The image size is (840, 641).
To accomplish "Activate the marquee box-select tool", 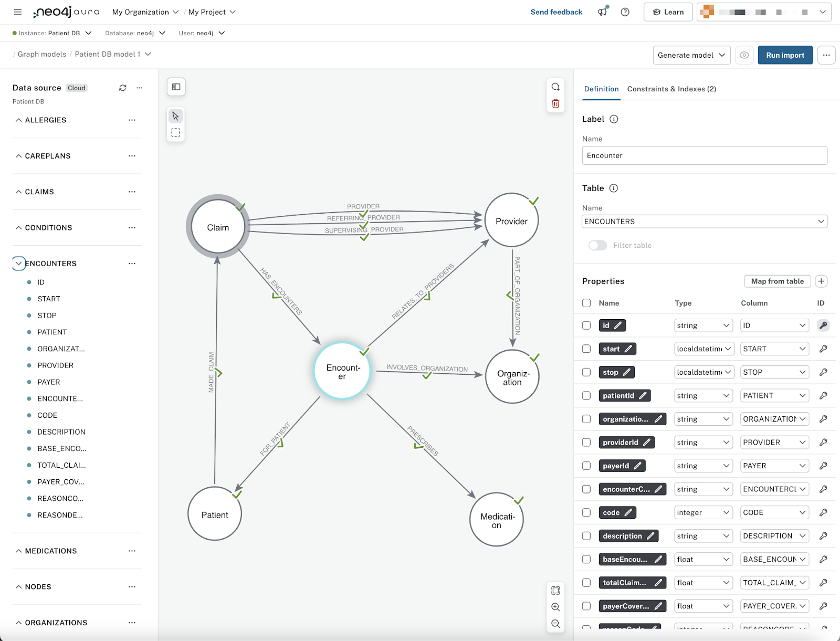I will 176,132.
